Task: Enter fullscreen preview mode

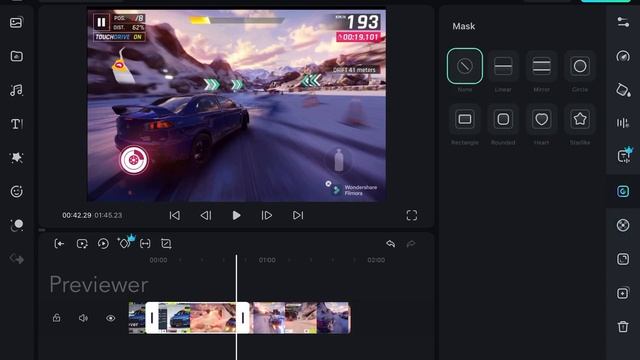Action: click(x=412, y=215)
